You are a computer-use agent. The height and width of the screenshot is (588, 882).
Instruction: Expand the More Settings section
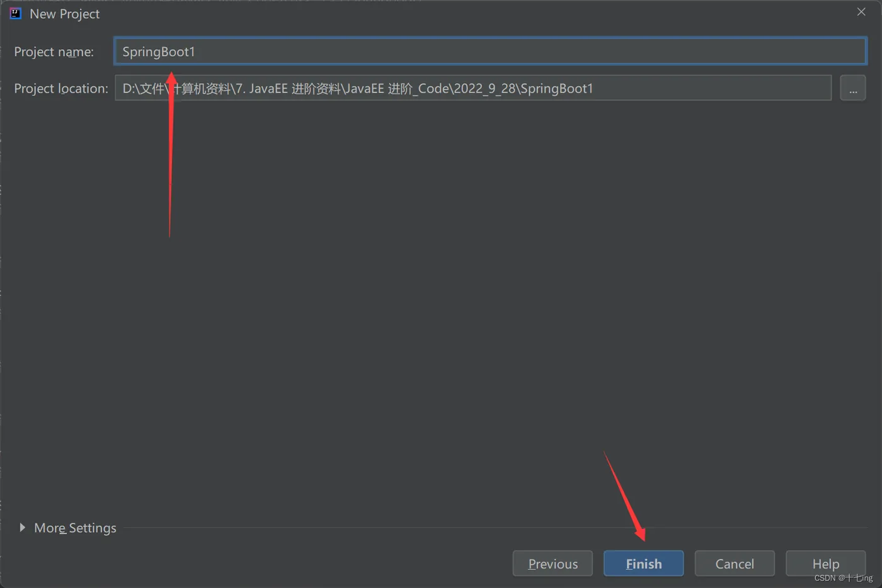tap(68, 528)
